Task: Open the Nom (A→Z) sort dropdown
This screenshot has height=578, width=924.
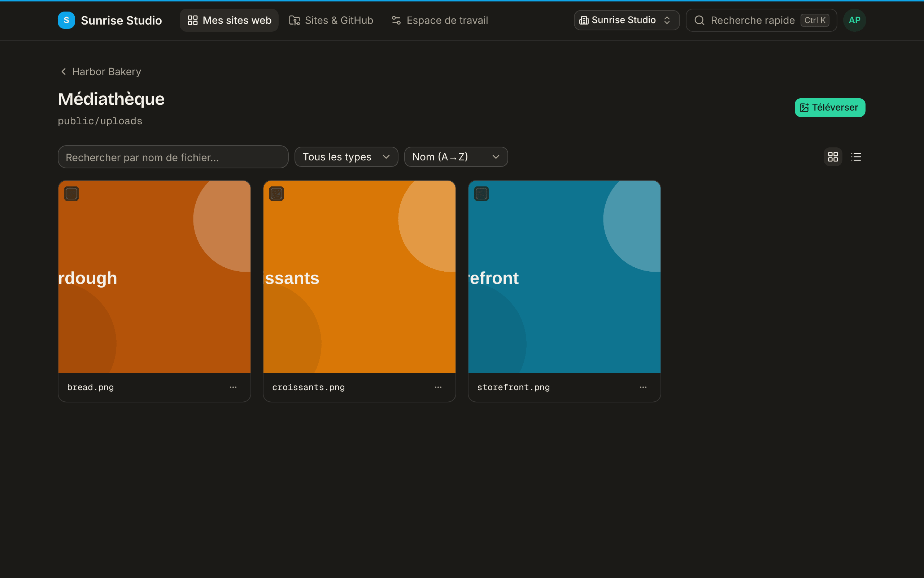Action: point(456,157)
